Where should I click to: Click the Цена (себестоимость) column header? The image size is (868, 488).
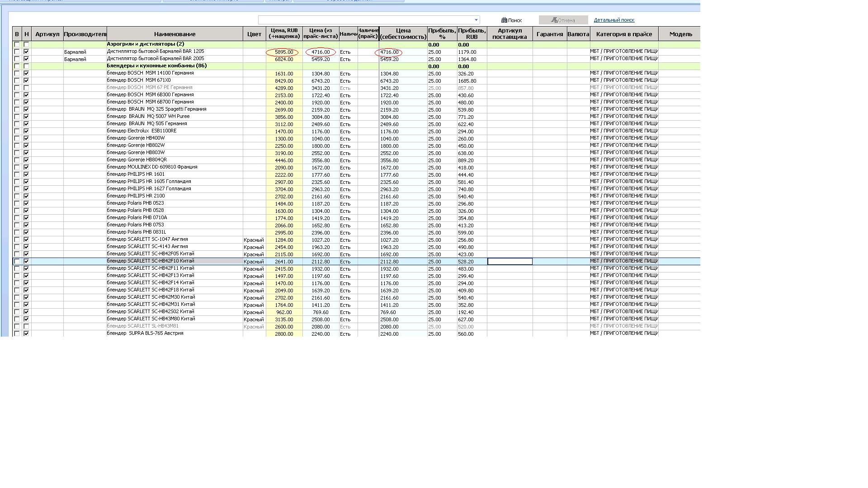coord(403,34)
